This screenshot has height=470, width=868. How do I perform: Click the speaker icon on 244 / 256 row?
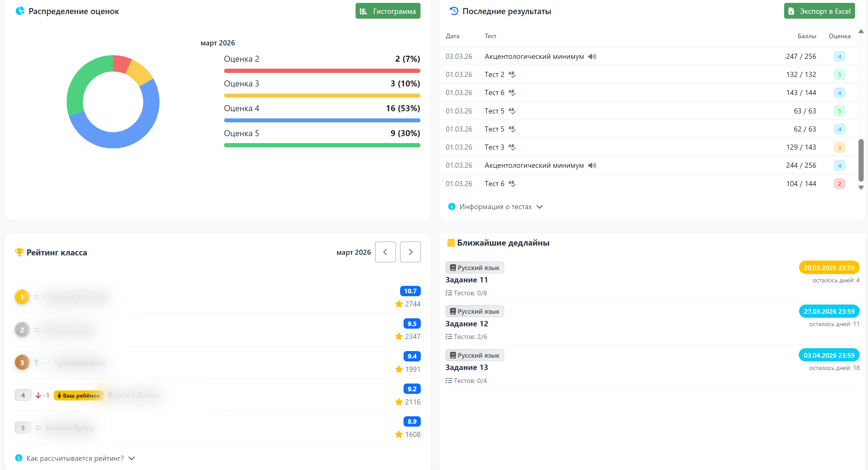pos(592,165)
